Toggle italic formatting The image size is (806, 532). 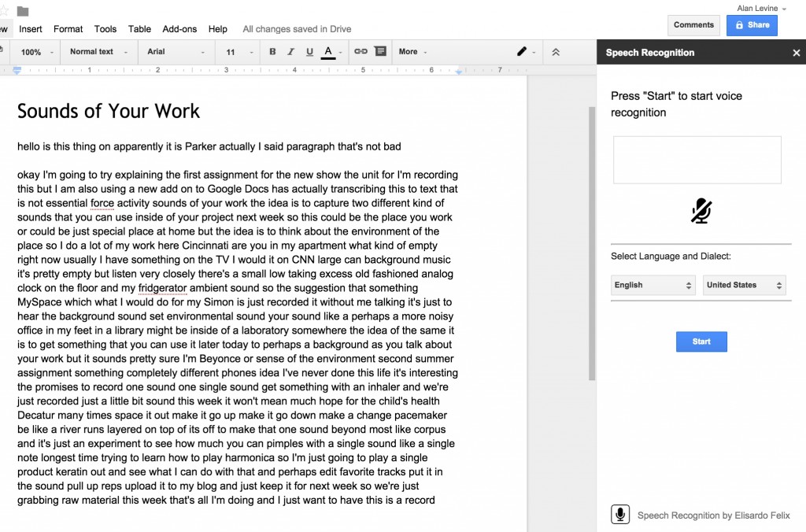291,51
